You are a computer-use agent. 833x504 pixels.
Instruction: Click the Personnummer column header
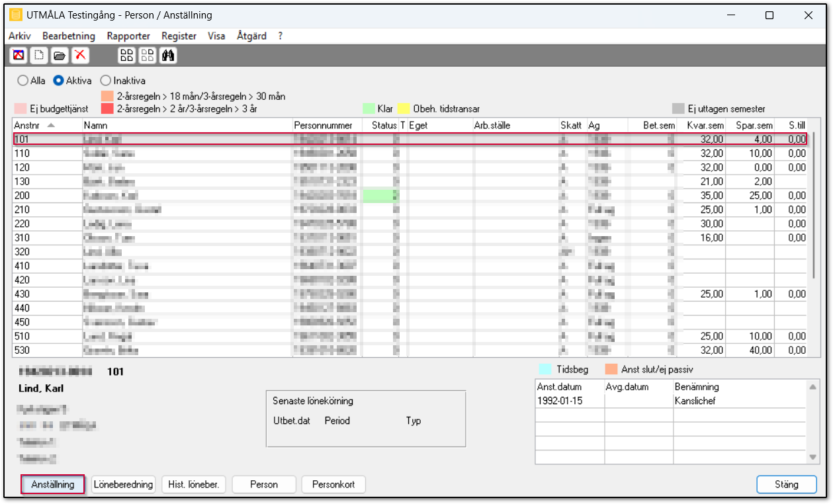(x=327, y=125)
